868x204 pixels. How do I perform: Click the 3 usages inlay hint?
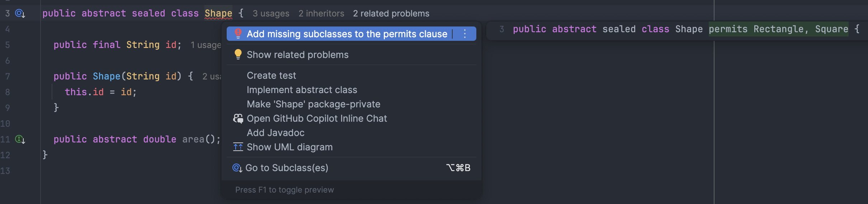click(271, 14)
